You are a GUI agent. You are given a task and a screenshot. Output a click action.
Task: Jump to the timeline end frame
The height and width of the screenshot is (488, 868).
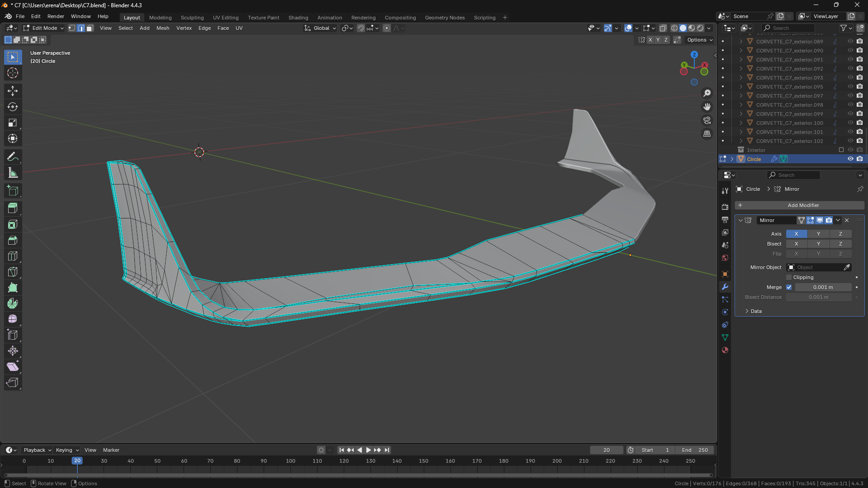click(x=387, y=450)
